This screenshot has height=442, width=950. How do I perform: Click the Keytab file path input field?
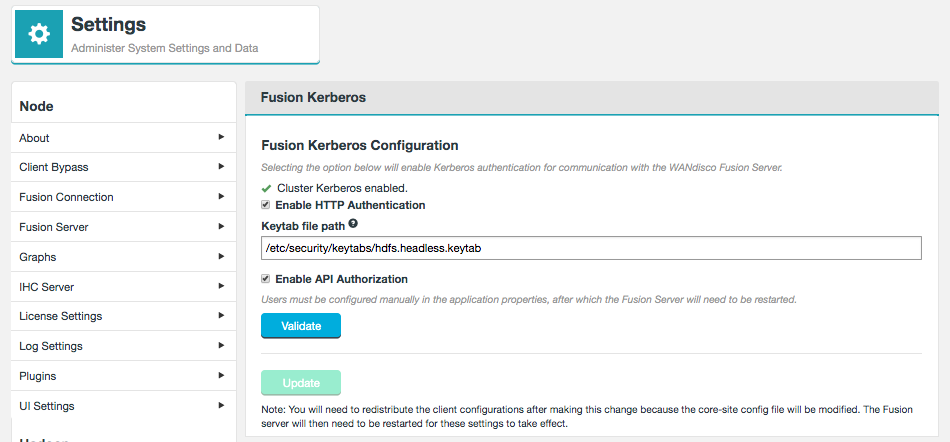pyautogui.click(x=591, y=248)
